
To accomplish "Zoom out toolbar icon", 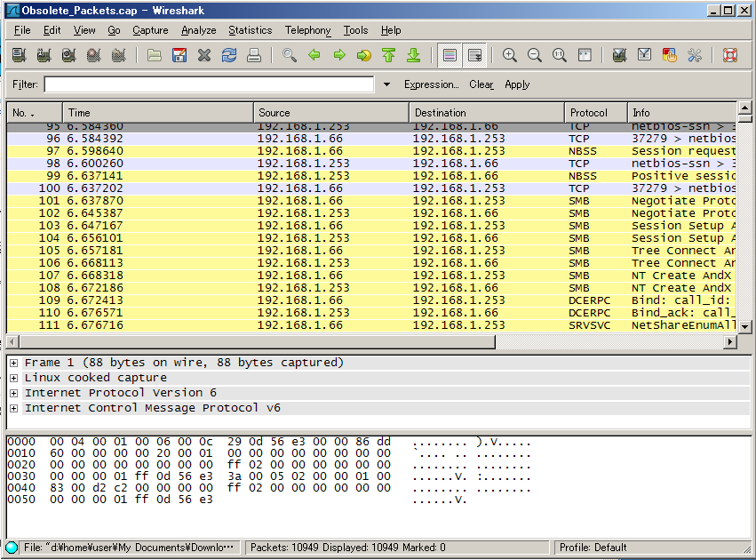I will 535,55.
